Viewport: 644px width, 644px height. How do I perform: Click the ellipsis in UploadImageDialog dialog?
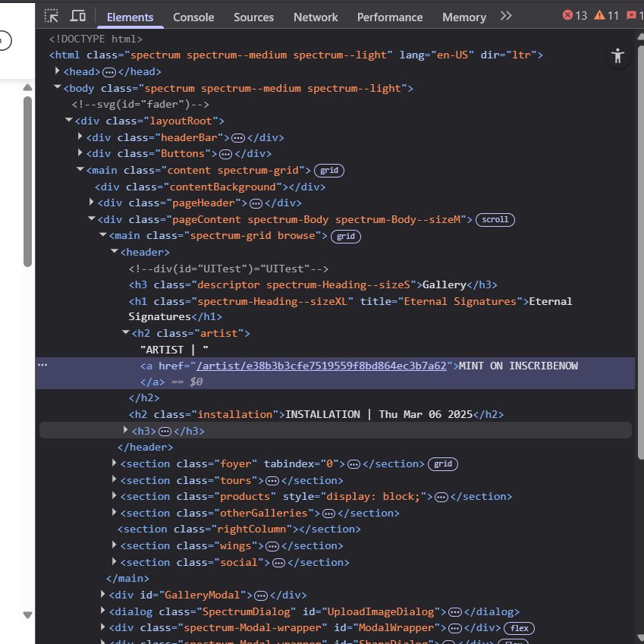point(455,612)
